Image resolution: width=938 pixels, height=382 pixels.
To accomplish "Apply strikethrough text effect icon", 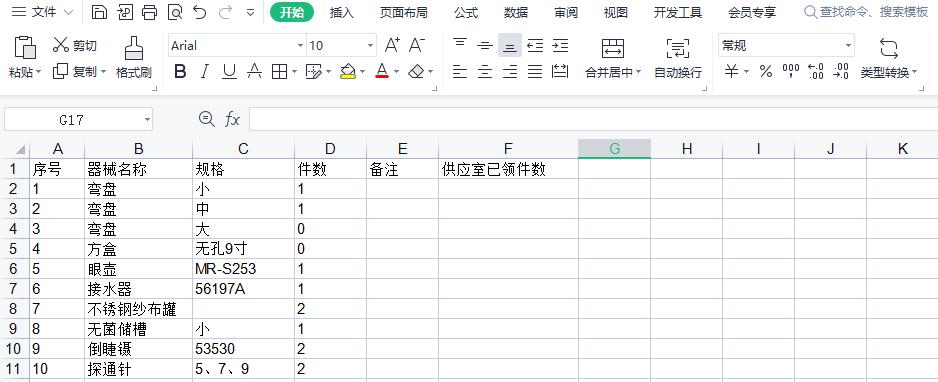I will click(255, 72).
